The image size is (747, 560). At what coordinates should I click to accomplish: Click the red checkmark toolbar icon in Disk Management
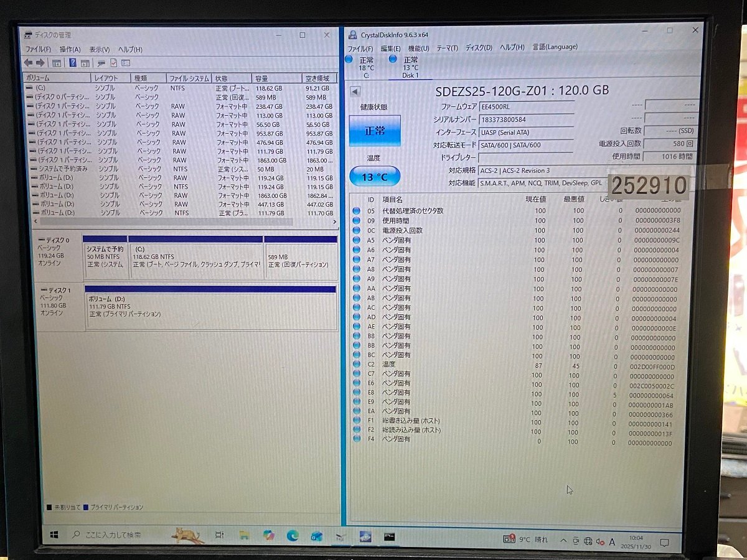pos(114,63)
